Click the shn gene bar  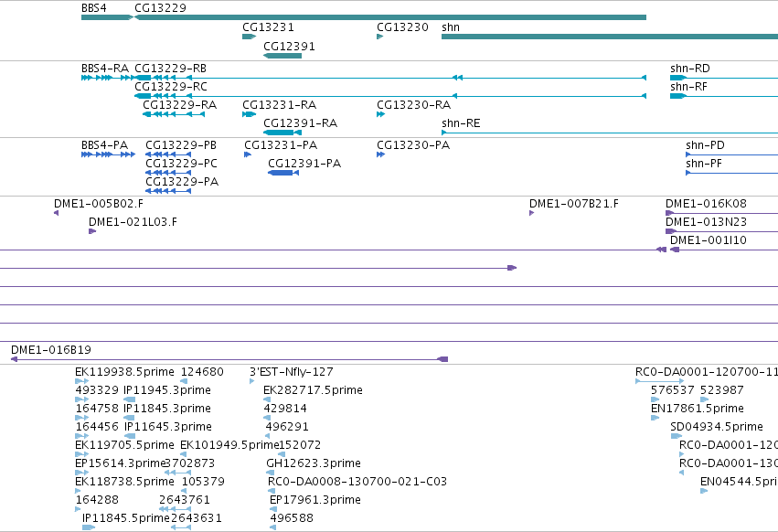(x=610, y=37)
